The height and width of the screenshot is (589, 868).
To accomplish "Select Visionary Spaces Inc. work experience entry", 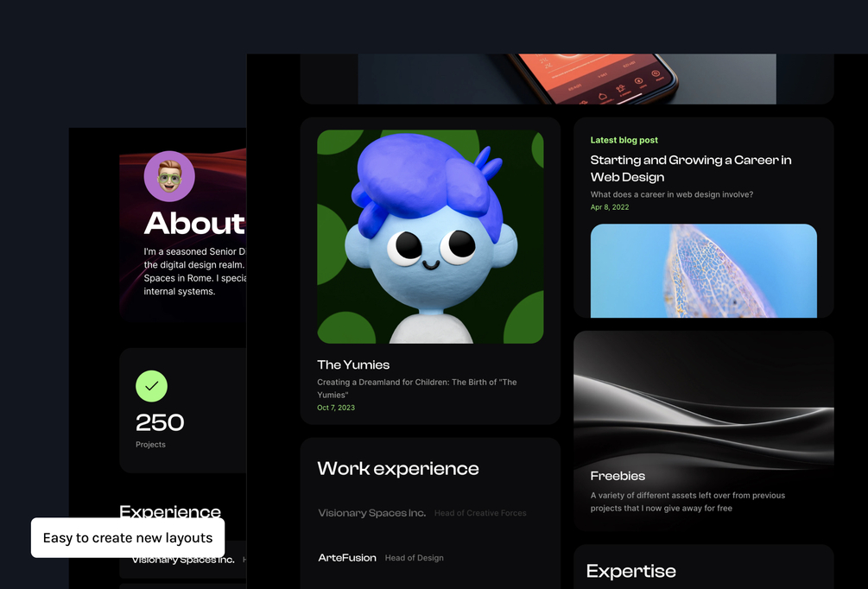I will [421, 513].
